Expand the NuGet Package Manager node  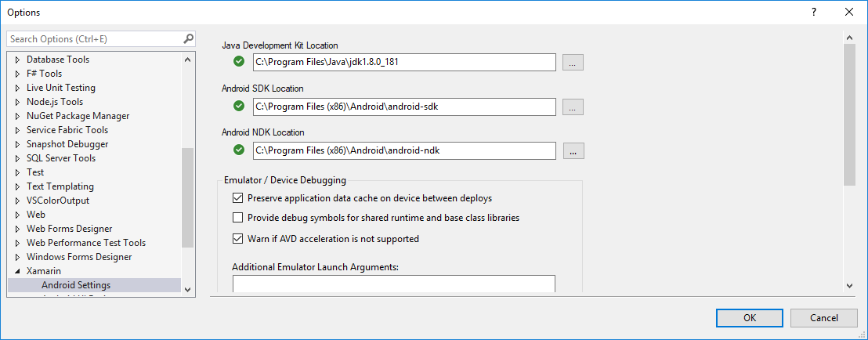coord(17,116)
